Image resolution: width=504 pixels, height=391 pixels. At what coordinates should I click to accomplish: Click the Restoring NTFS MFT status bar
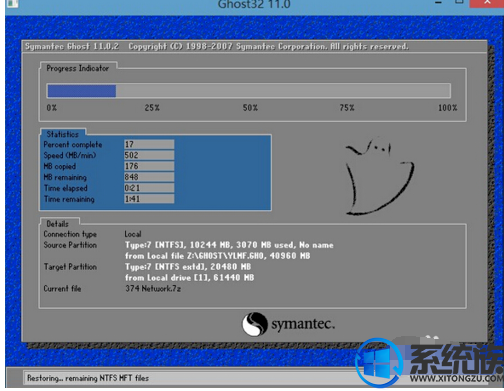190,378
